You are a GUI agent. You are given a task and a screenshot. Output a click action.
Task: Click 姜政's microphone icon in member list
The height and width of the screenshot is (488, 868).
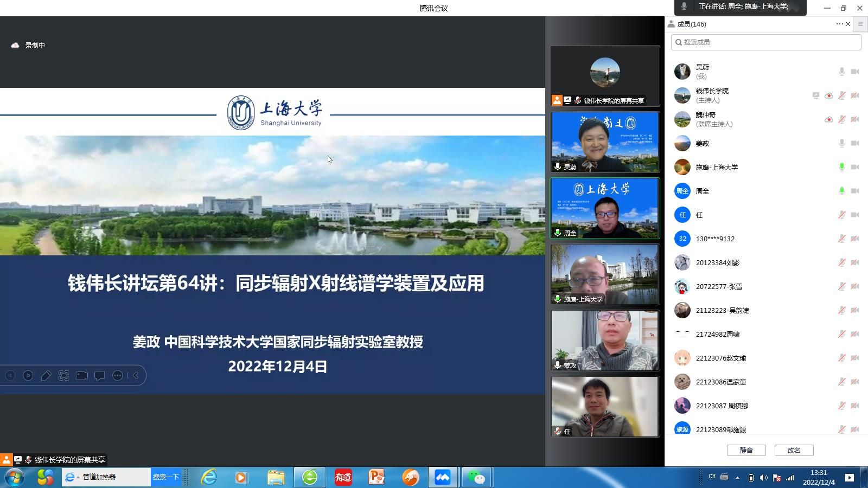pos(841,143)
